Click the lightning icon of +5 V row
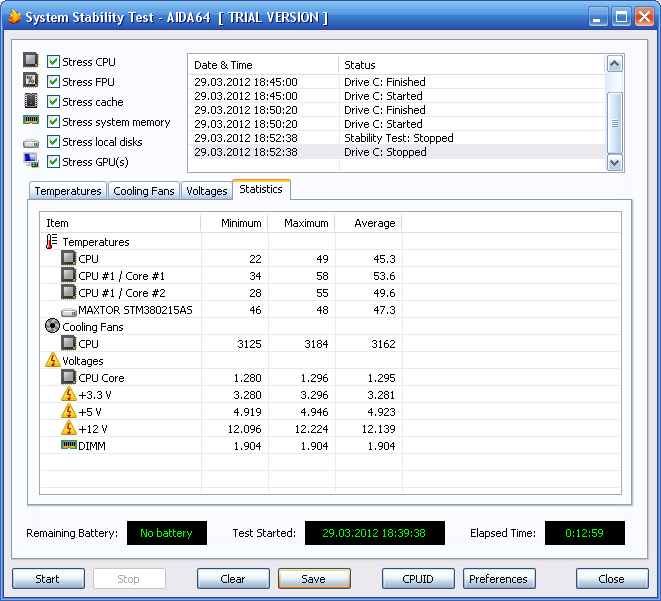 point(69,411)
